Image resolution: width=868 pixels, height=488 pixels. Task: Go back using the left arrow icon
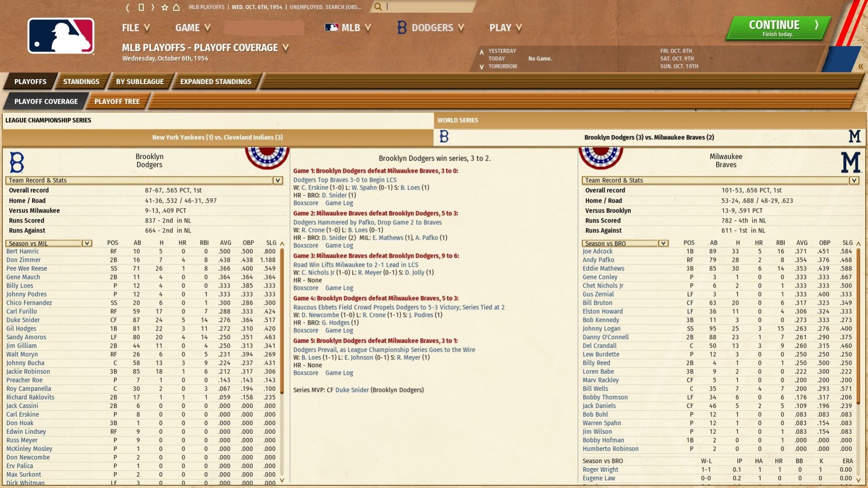(128, 7)
